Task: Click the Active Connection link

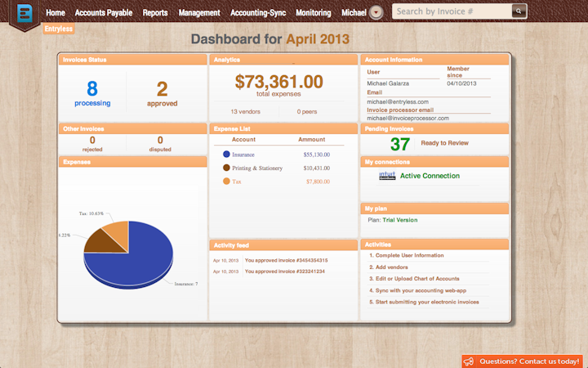Action: 430,176
